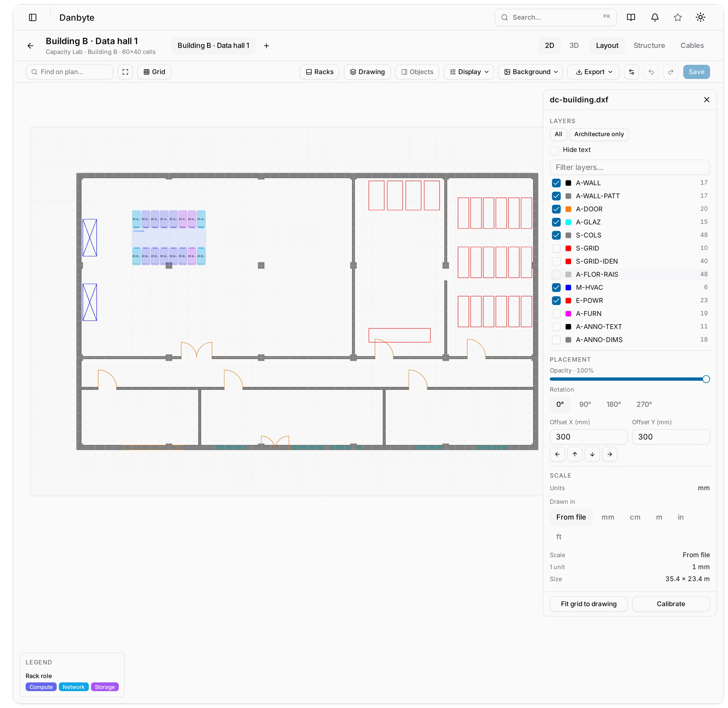Click the Save button
Viewport: 728px width, 708px height.
(x=696, y=72)
